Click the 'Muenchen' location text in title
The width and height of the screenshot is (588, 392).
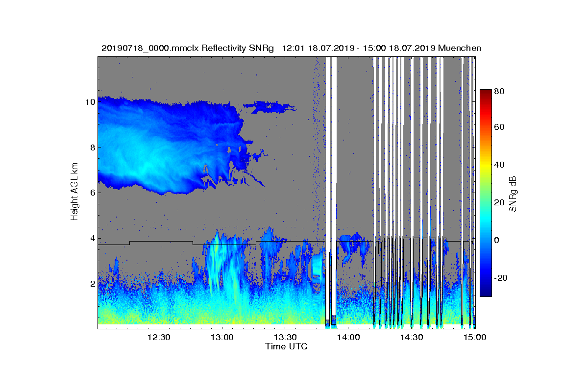460,48
